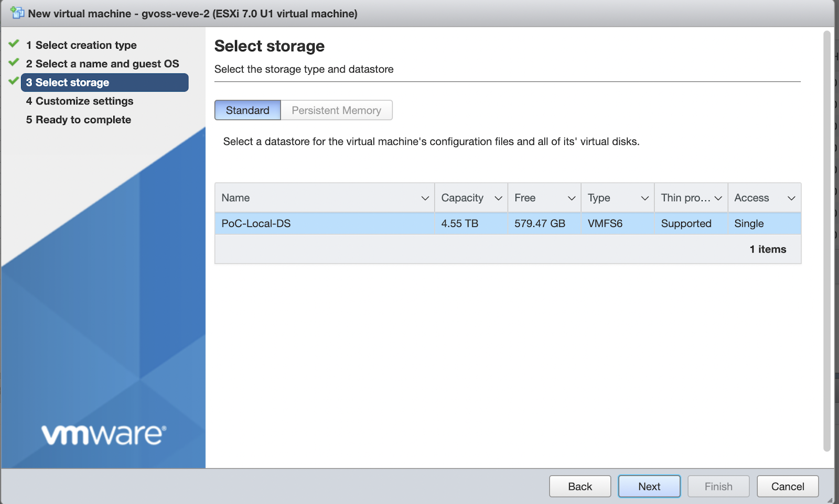Select the Standard storage tab
This screenshot has height=504, width=839.
[x=247, y=110]
